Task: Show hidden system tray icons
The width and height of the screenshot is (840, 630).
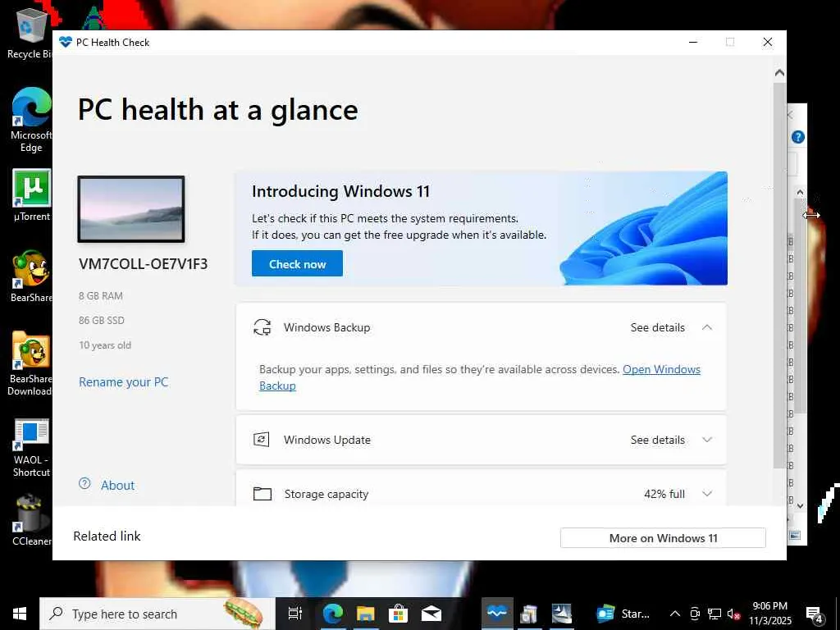Action: tap(675, 614)
